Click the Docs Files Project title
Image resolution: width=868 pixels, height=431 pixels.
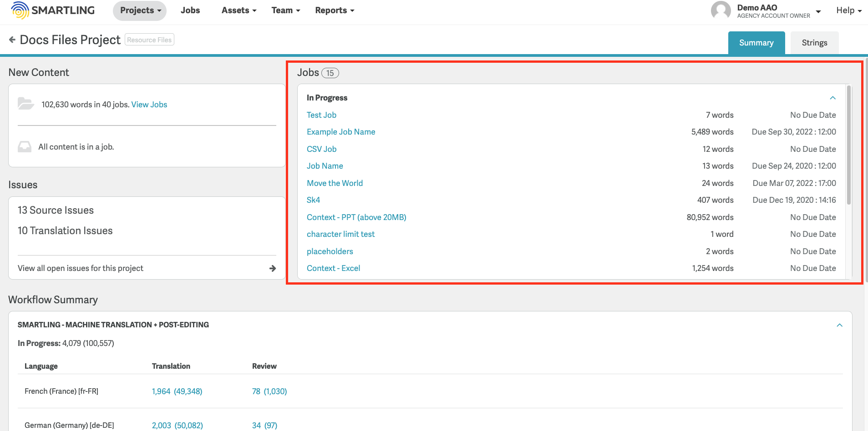coord(70,40)
